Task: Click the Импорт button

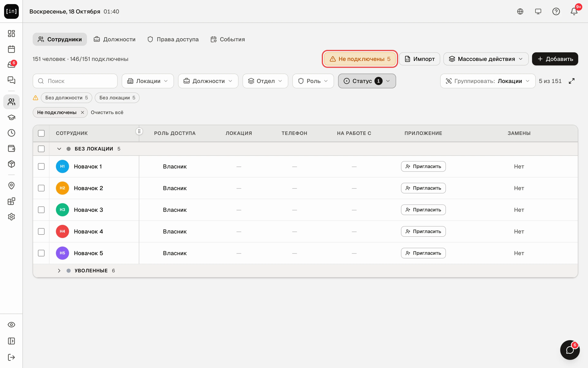Action: coord(420,59)
